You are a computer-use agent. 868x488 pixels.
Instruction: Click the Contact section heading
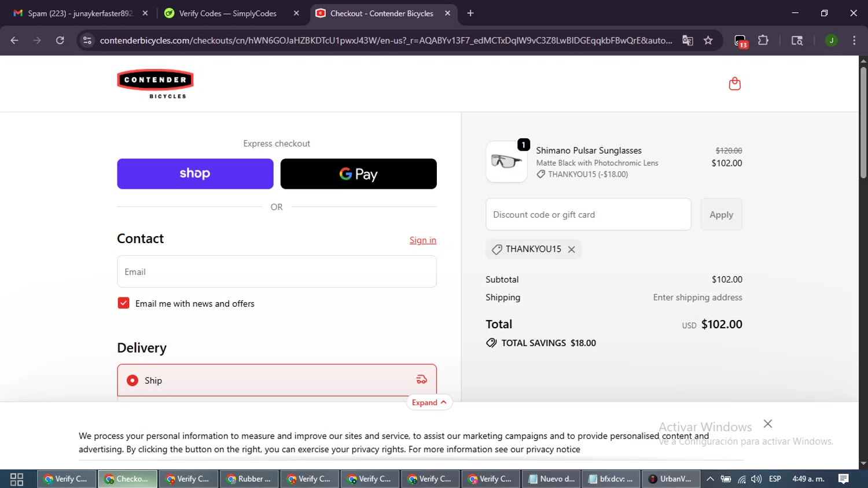(141, 239)
